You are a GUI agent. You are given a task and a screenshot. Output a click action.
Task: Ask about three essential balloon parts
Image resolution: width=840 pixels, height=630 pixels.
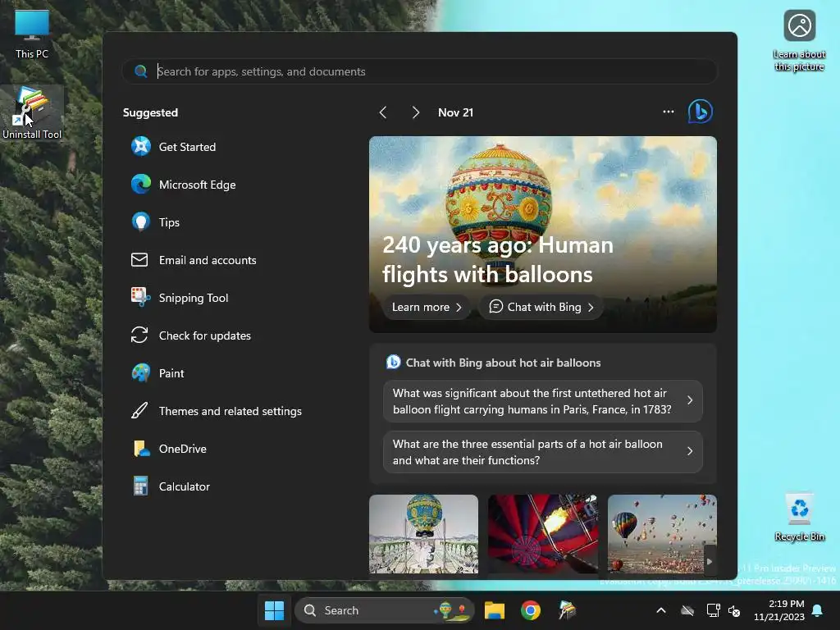coord(543,452)
